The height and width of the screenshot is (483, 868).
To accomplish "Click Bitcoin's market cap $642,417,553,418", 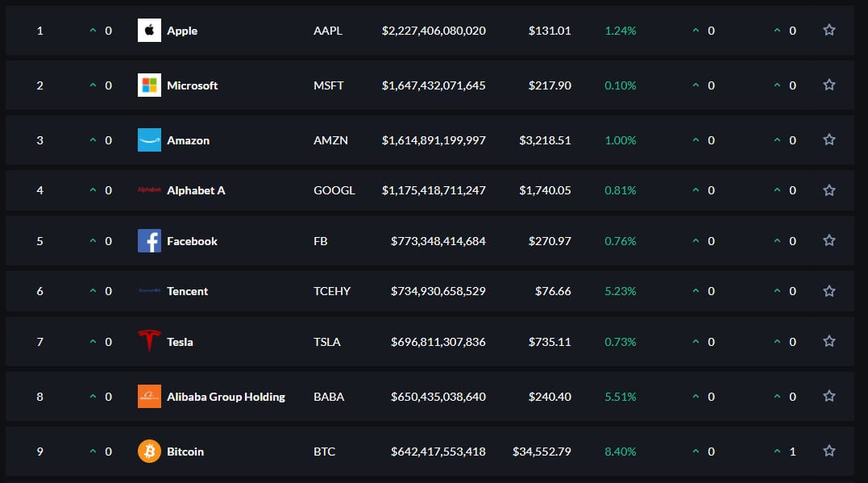I will tap(438, 452).
